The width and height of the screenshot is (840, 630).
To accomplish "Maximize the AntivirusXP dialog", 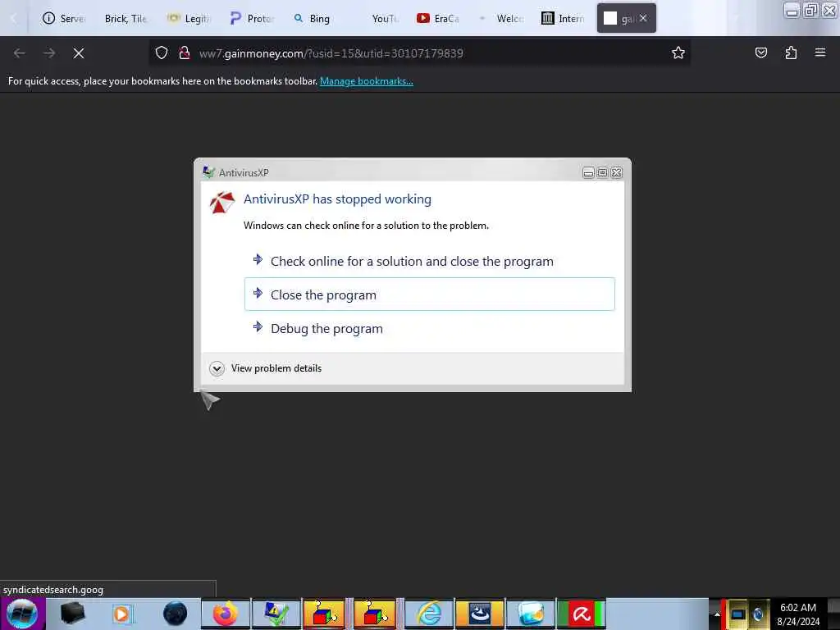I will [602, 172].
